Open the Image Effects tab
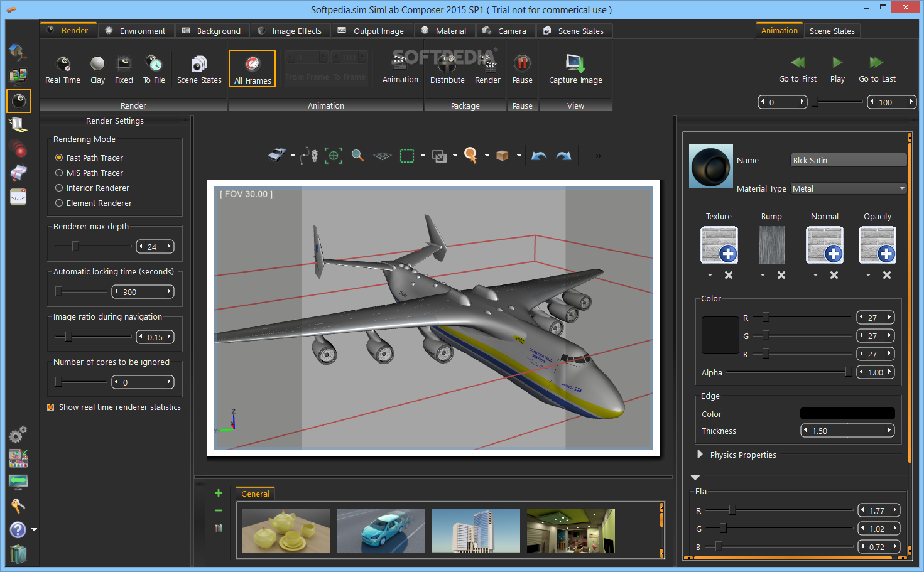This screenshot has height=572, width=924. [x=290, y=31]
